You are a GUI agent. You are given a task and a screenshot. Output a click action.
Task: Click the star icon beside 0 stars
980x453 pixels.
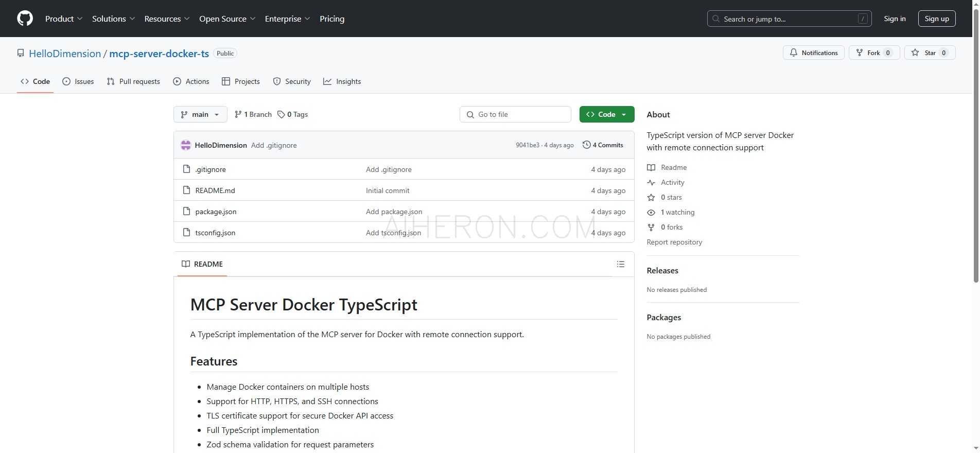(651, 197)
